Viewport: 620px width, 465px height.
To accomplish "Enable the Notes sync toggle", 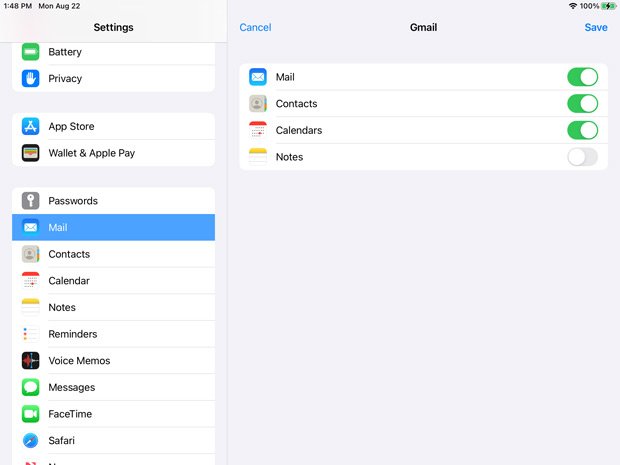I will [x=582, y=157].
